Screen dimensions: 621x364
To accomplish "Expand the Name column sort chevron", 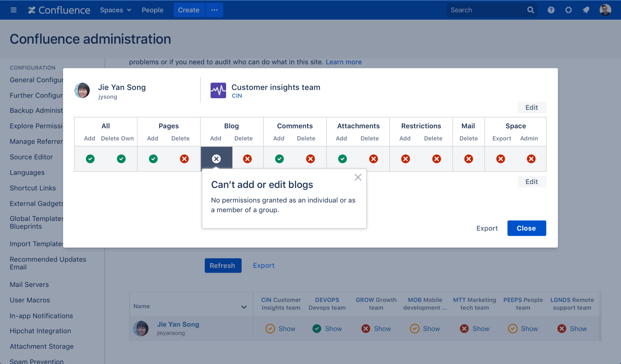I will coord(244,307).
